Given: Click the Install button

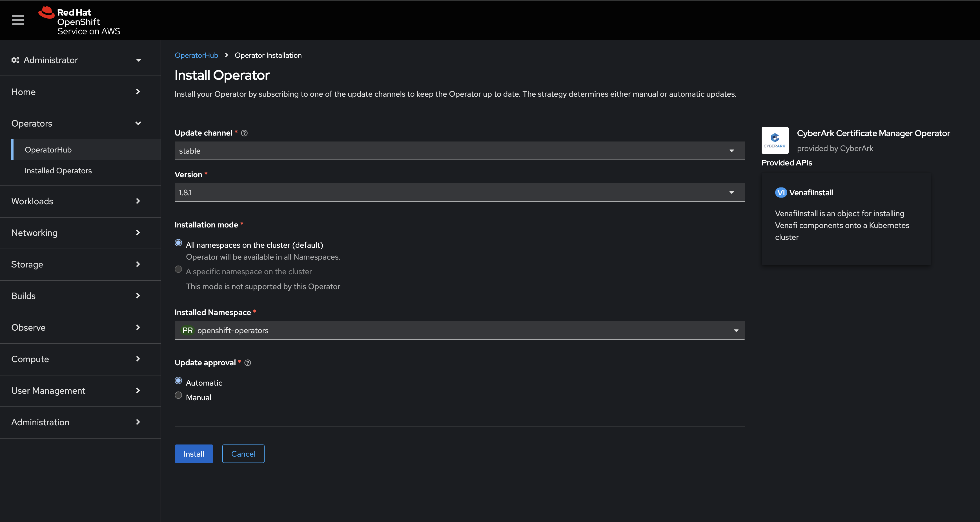Looking at the screenshot, I should 194,454.
